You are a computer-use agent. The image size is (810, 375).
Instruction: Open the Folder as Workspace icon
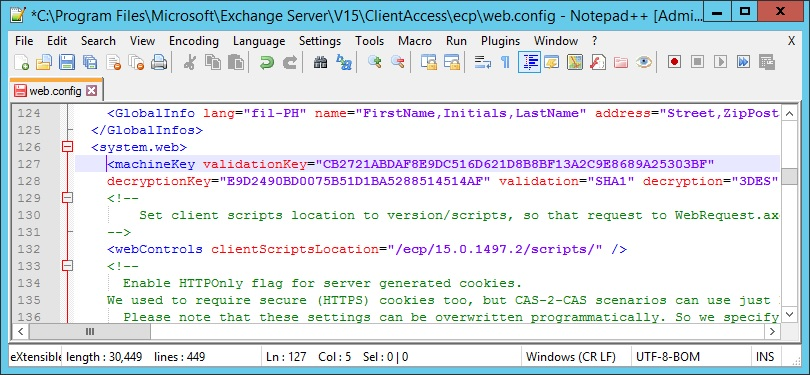pyautogui.click(x=620, y=62)
